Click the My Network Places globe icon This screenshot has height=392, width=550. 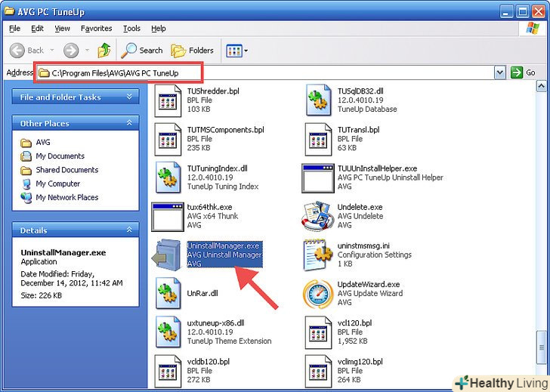(x=26, y=198)
